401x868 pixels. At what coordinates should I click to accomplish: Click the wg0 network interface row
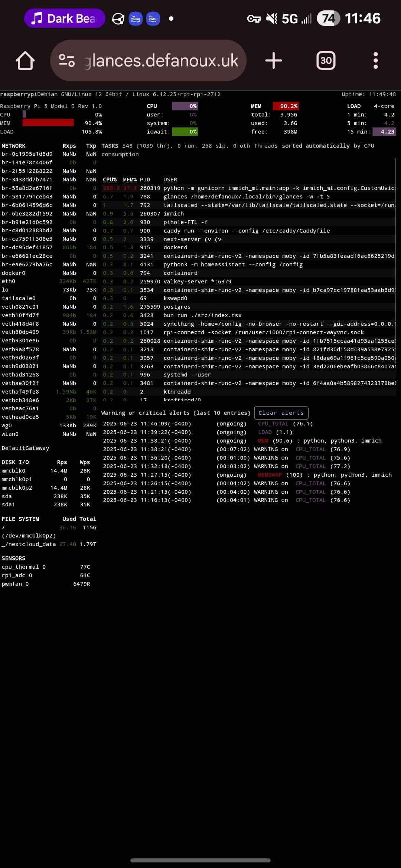[49, 425]
